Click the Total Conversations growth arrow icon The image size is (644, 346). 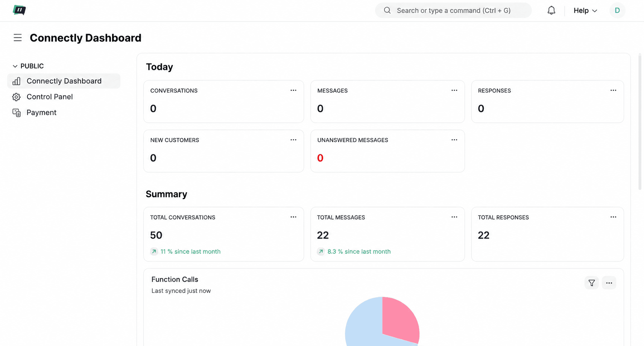tap(154, 251)
